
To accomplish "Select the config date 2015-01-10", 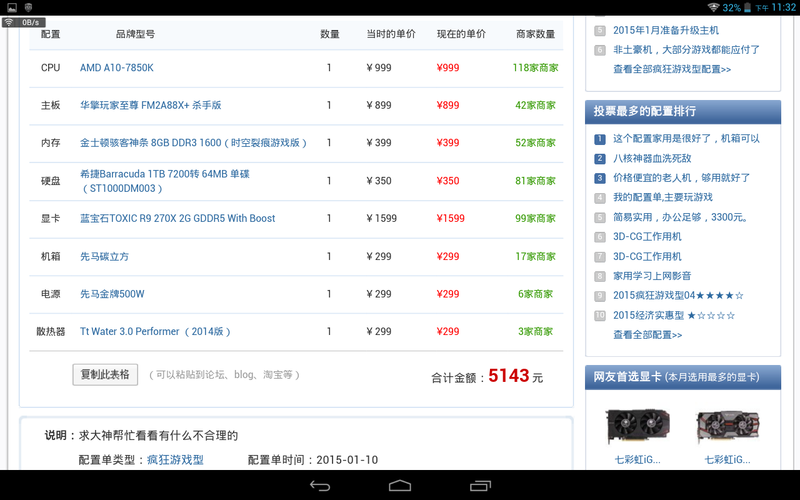I will point(347,460).
